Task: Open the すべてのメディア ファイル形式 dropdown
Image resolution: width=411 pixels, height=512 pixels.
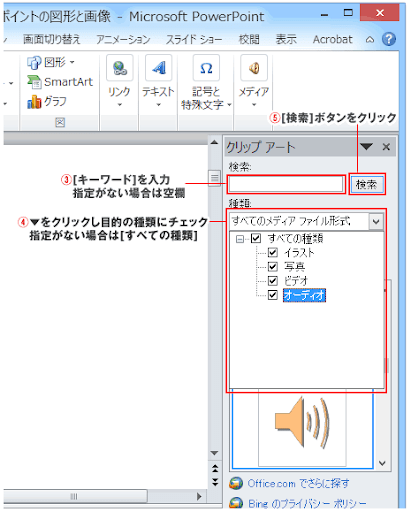Action: (376, 221)
